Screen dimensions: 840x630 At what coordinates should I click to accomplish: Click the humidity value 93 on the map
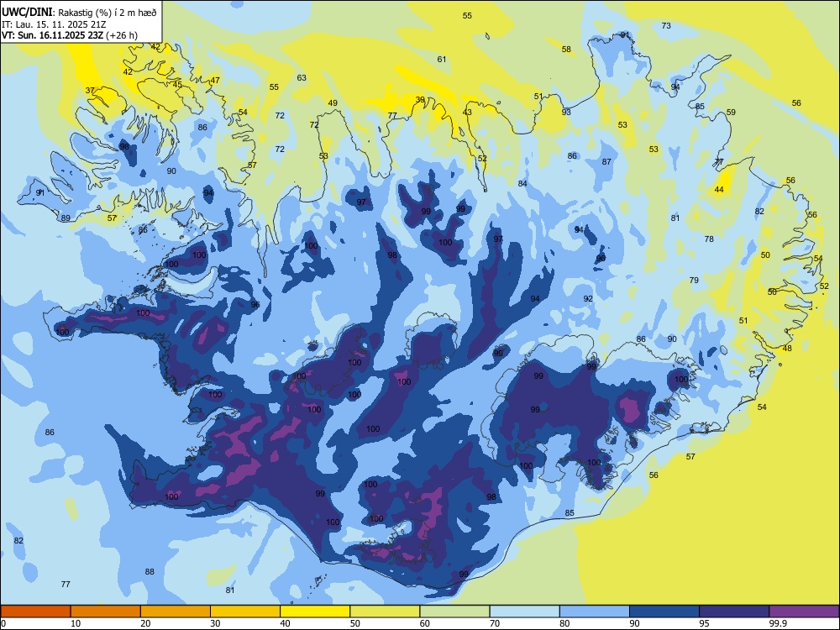point(566,112)
